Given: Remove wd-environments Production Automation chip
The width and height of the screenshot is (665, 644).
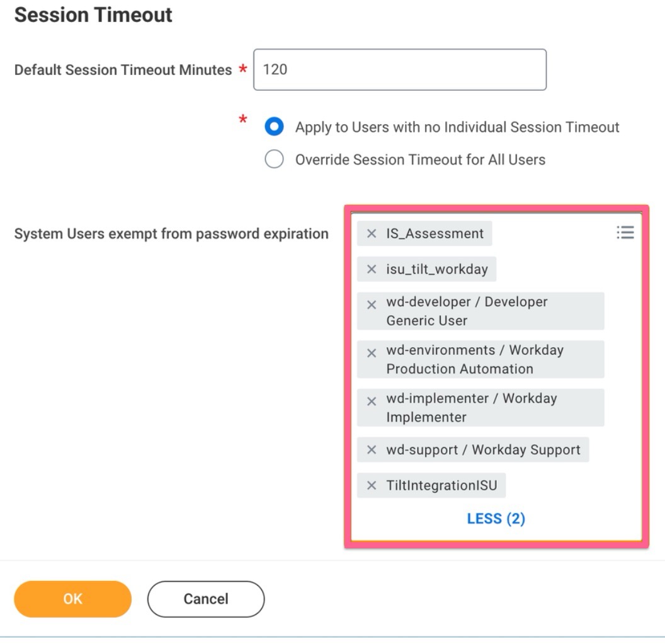Looking at the screenshot, I should click(x=372, y=353).
